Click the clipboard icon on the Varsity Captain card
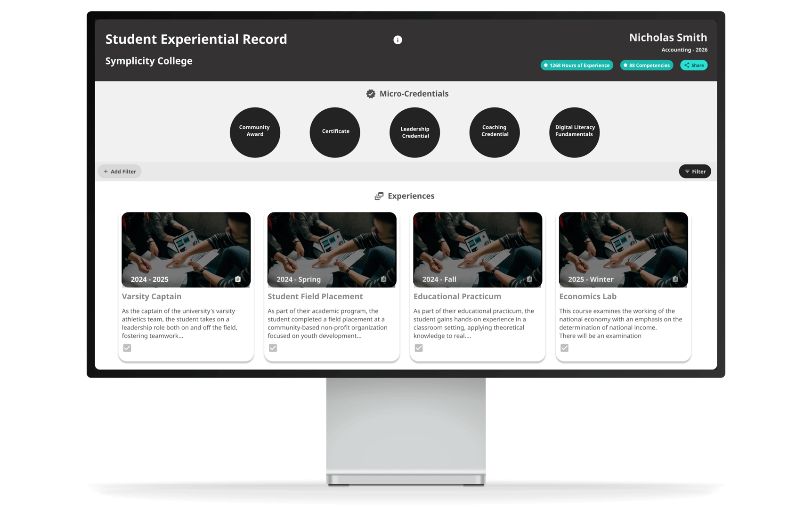 (238, 279)
